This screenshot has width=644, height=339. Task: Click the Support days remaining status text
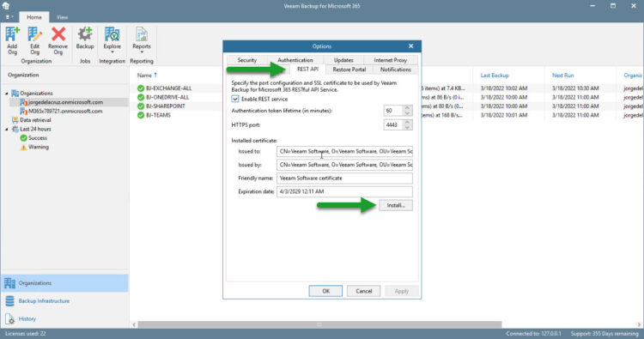(x=605, y=334)
